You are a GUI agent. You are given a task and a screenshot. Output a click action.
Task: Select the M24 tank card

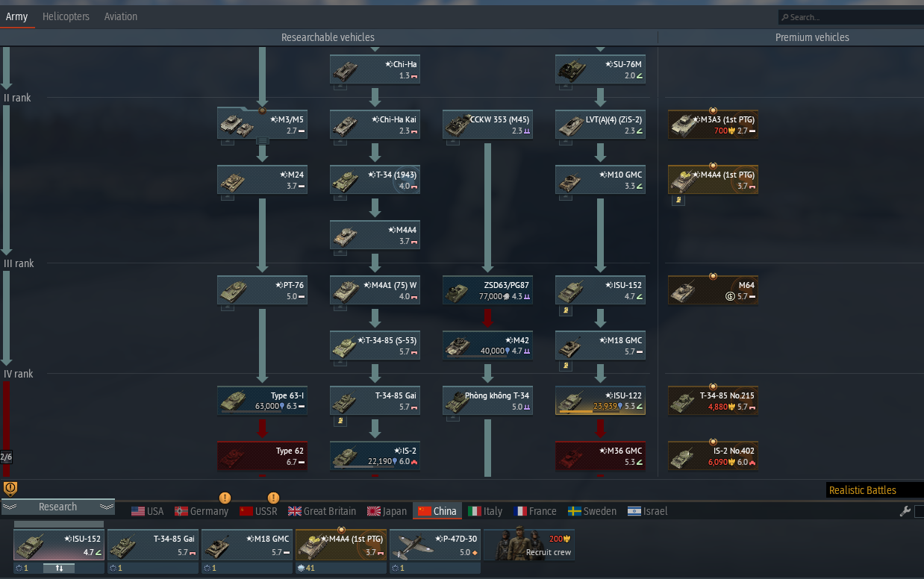(x=262, y=180)
